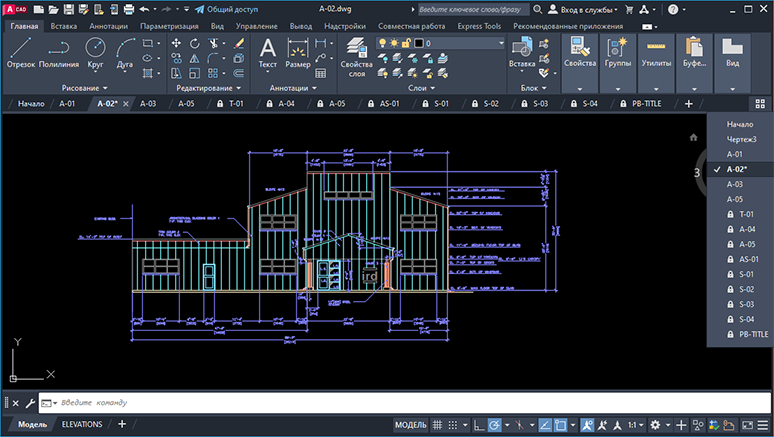Open the Свойства panel button
This screenshot has height=437, width=774.
pyautogui.click(x=580, y=63)
